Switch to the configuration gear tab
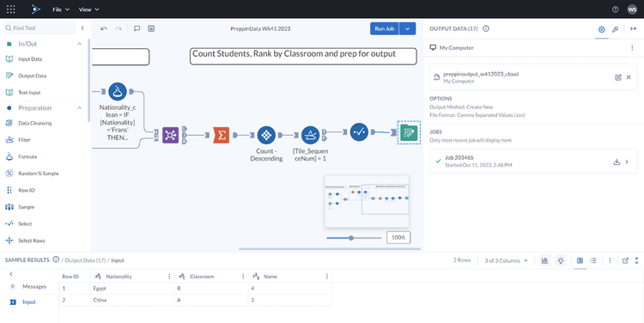The height and width of the screenshot is (323, 644). point(602,29)
